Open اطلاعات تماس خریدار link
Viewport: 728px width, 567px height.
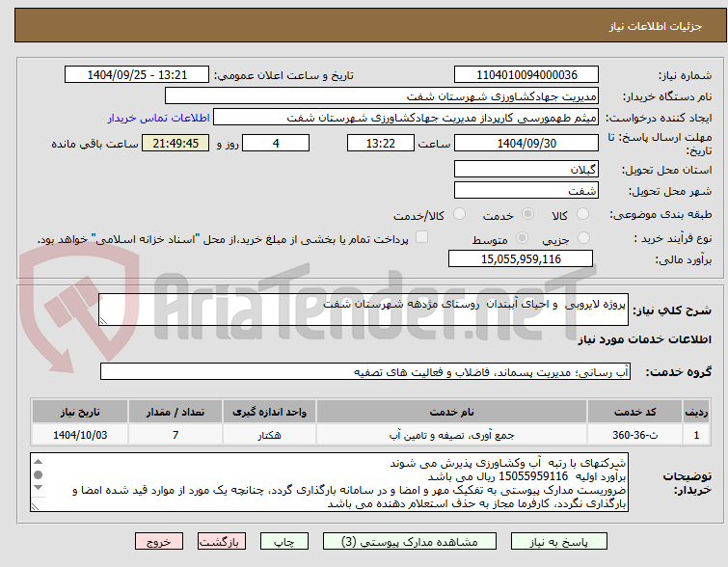tap(159, 118)
